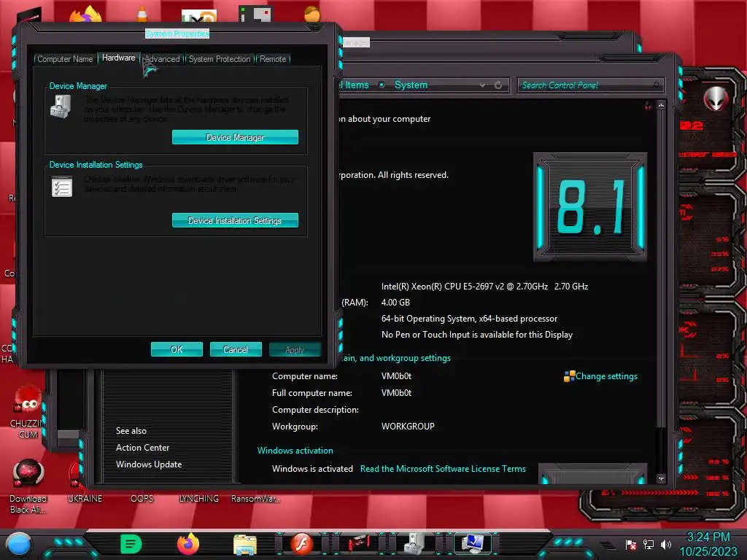This screenshot has height=560, width=747.
Task: Cancel the System Properties dialog
Action: coord(236,349)
